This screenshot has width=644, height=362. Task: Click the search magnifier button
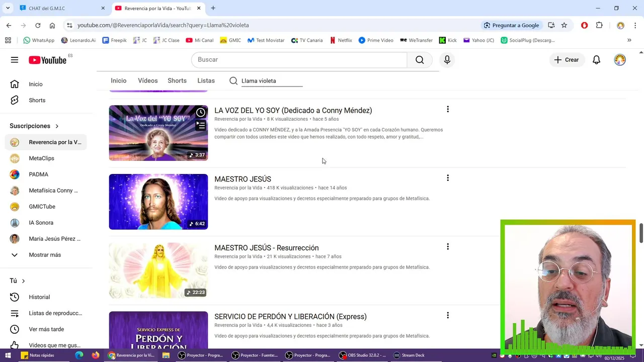coord(420,60)
